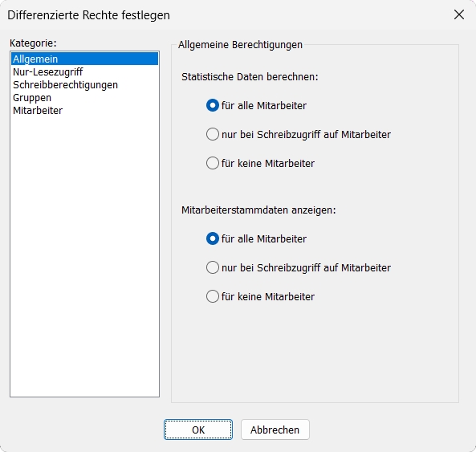Click the Abbrechen button
This screenshot has height=452, width=476.
click(275, 430)
